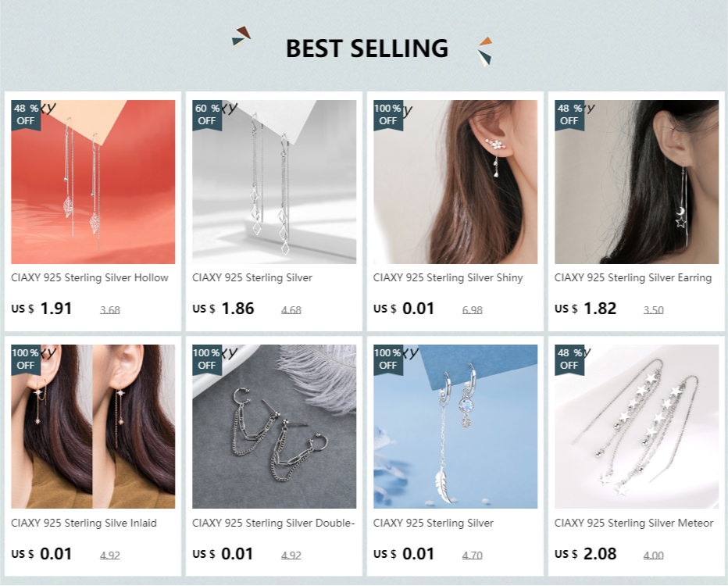Open the flower ear climber photo
Image resolution: width=728 pixels, height=586 pixels.
455,182
